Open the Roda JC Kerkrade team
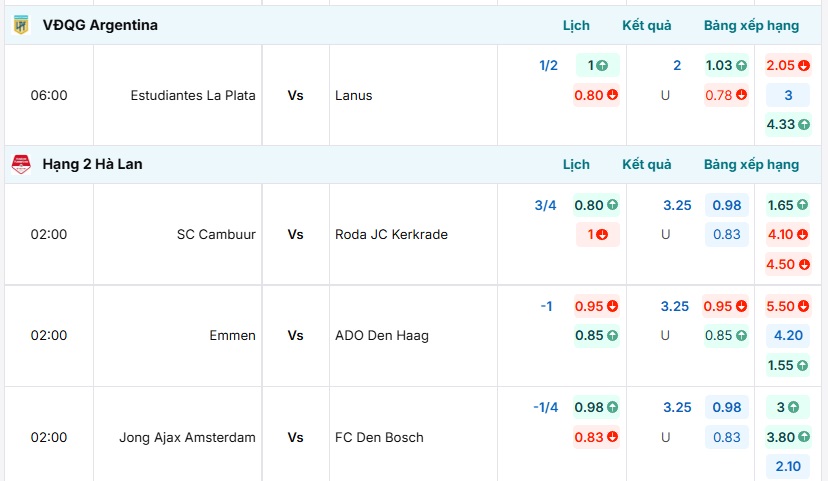This screenshot has width=828, height=481. pos(392,235)
